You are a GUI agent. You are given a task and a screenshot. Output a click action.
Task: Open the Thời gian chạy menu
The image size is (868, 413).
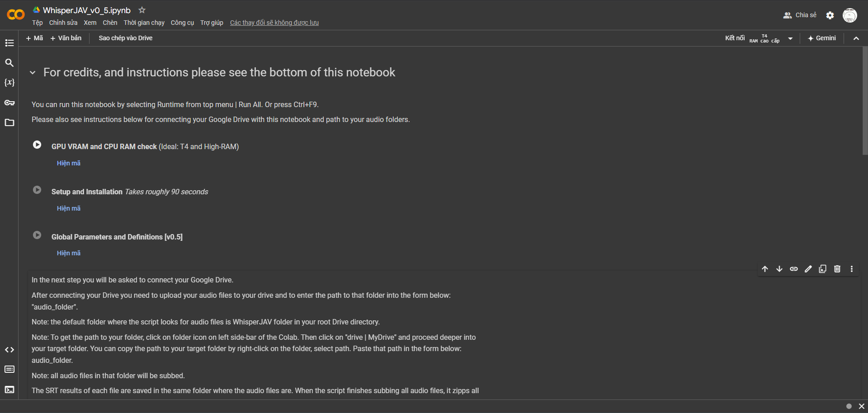click(x=144, y=23)
